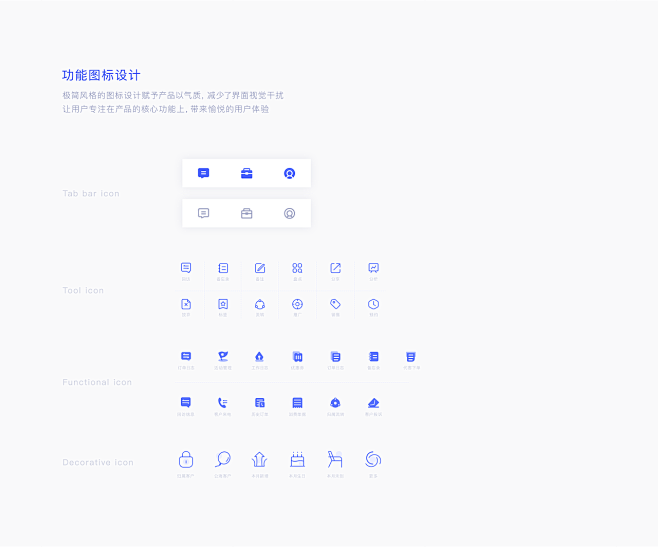Select the outline spiral notebook tool icon
The width and height of the screenshot is (658, 547).
pos(223,268)
